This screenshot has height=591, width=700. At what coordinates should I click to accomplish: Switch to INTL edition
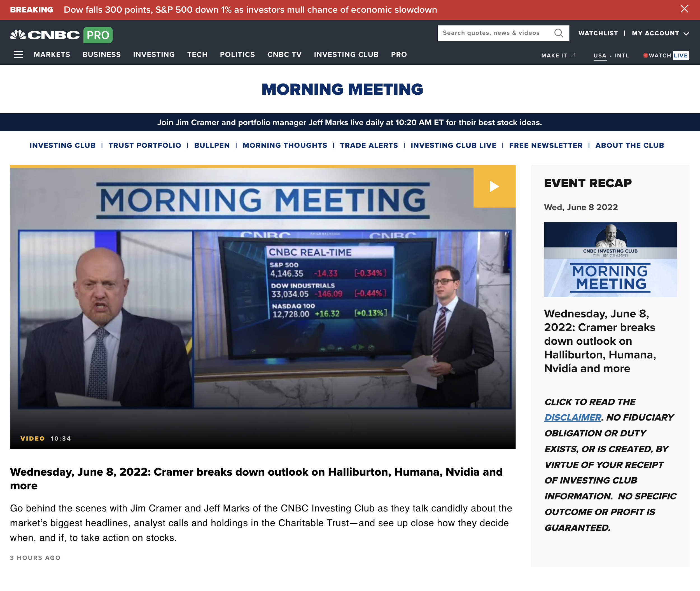tap(622, 56)
